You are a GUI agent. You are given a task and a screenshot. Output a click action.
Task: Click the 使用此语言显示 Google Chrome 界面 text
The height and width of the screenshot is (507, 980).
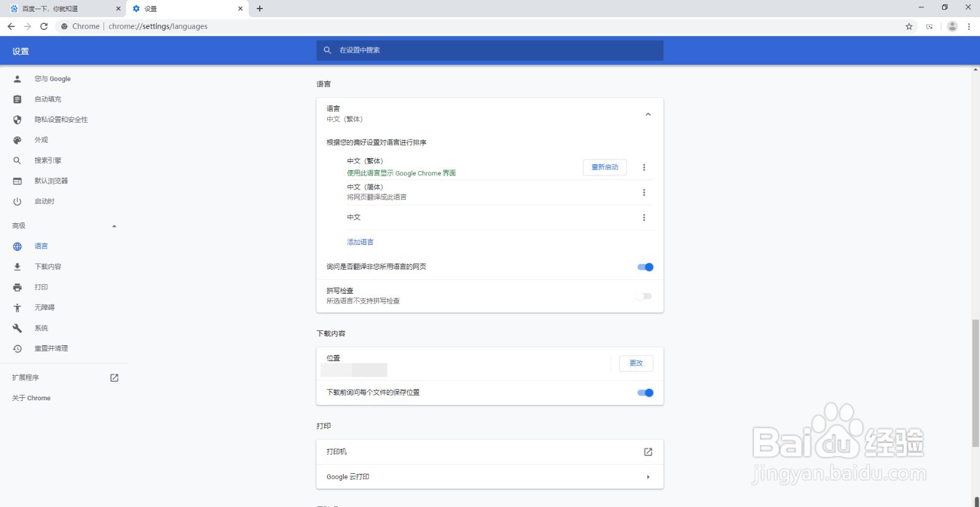pos(401,173)
